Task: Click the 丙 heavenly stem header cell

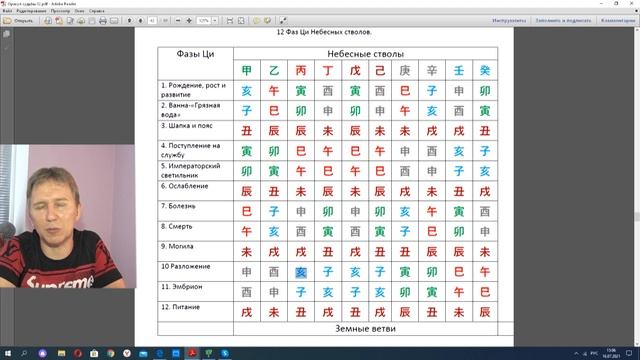Action: point(301,71)
